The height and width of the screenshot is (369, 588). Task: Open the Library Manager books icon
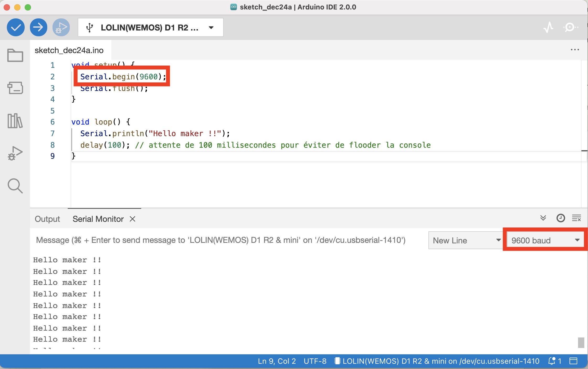pyautogui.click(x=15, y=121)
